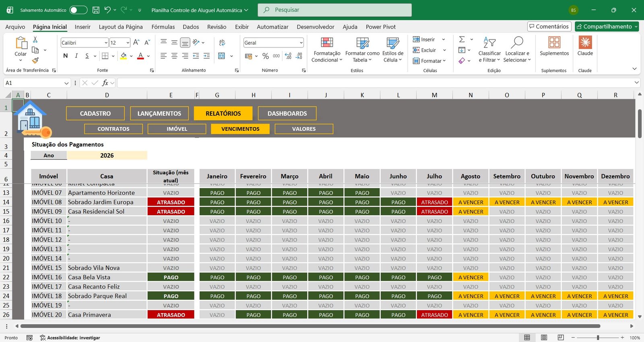
Task: Click the percent style icon
Action: tap(265, 56)
